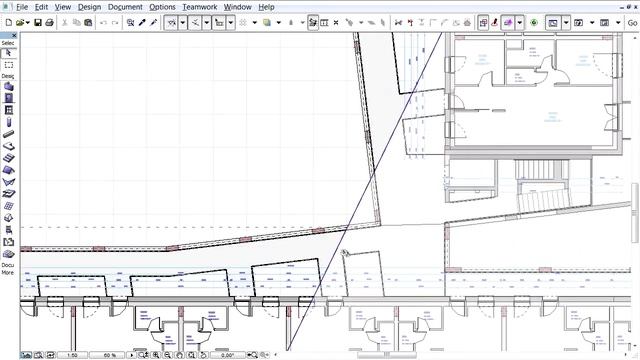Open the snap guides dropdown arrow
This screenshot has height=360, width=640.
[207, 23]
